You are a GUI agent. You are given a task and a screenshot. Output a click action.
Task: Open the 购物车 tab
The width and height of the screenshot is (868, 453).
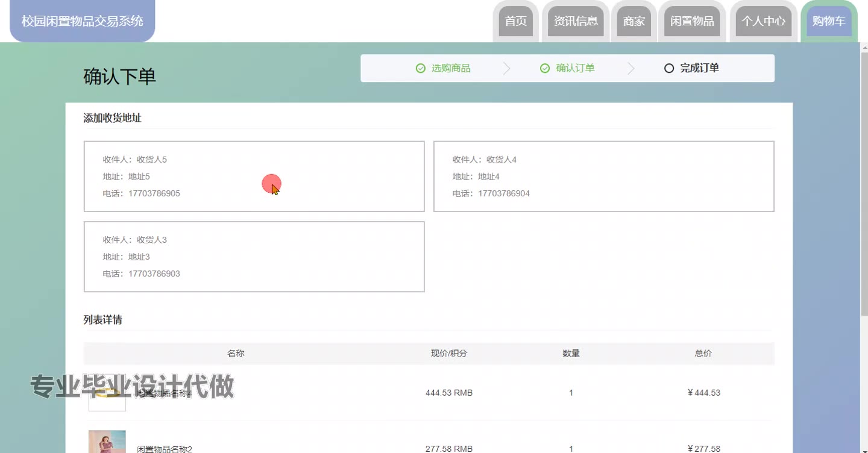click(x=829, y=21)
